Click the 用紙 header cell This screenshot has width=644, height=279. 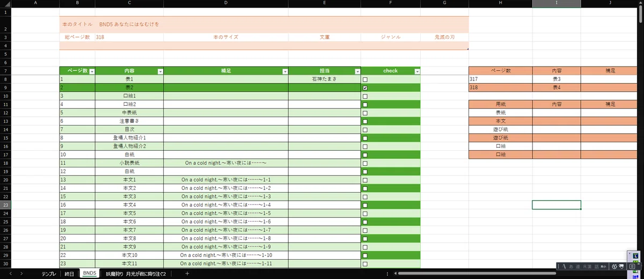(501, 105)
